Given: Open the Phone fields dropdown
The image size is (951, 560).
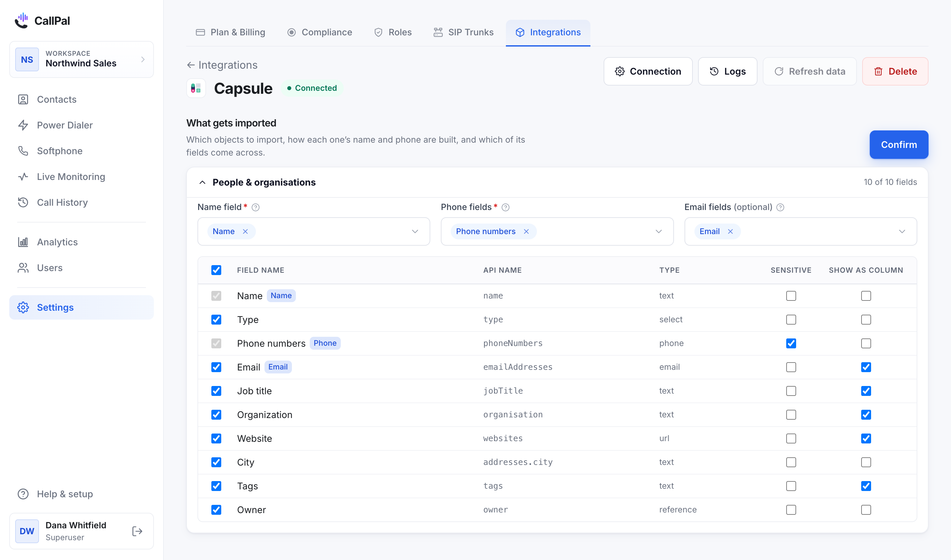Looking at the screenshot, I should pyautogui.click(x=557, y=232).
